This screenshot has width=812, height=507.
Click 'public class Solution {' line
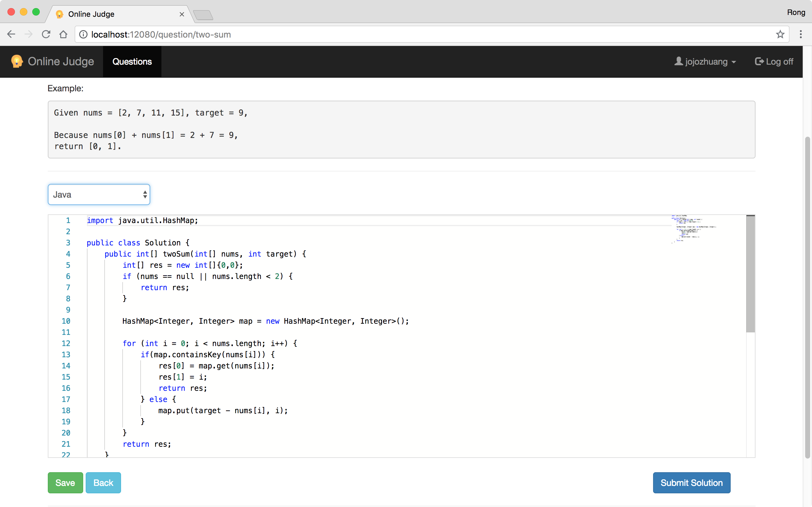138,243
